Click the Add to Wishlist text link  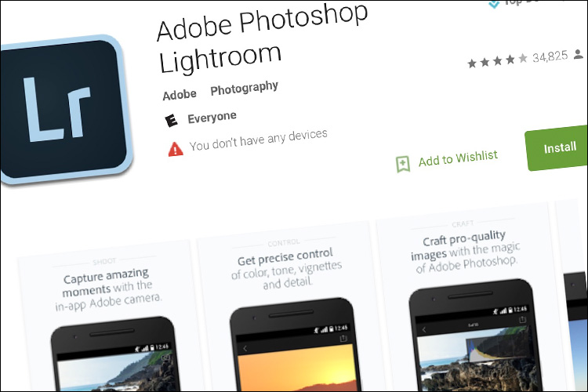tap(458, 158)
